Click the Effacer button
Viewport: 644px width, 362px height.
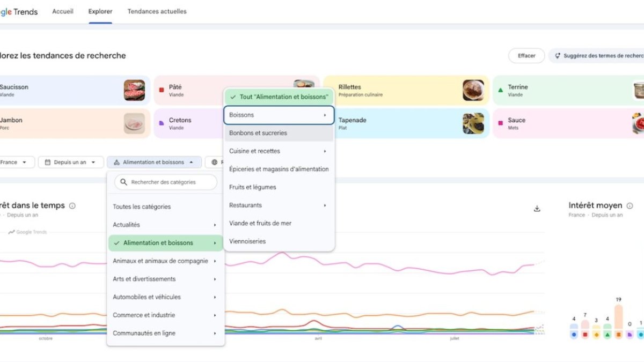click(526, 56)
